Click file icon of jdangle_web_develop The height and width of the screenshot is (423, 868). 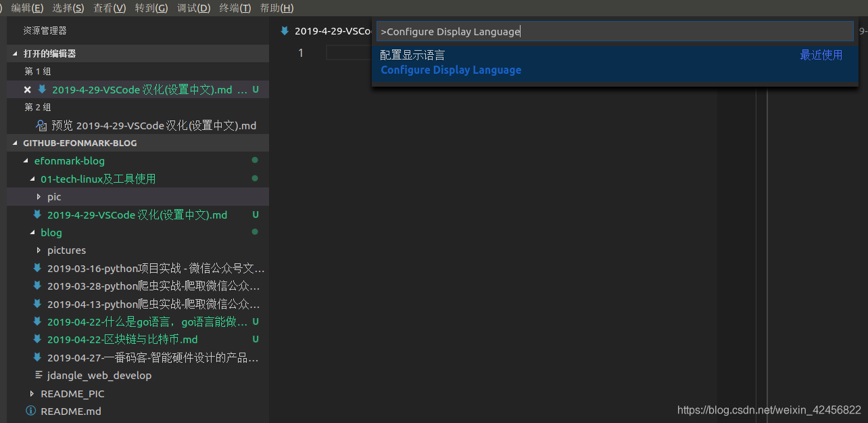tap(39, 376)
